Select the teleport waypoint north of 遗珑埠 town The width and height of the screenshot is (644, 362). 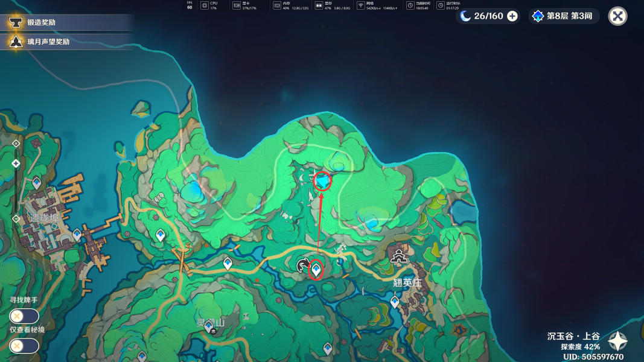pos(37,182)
